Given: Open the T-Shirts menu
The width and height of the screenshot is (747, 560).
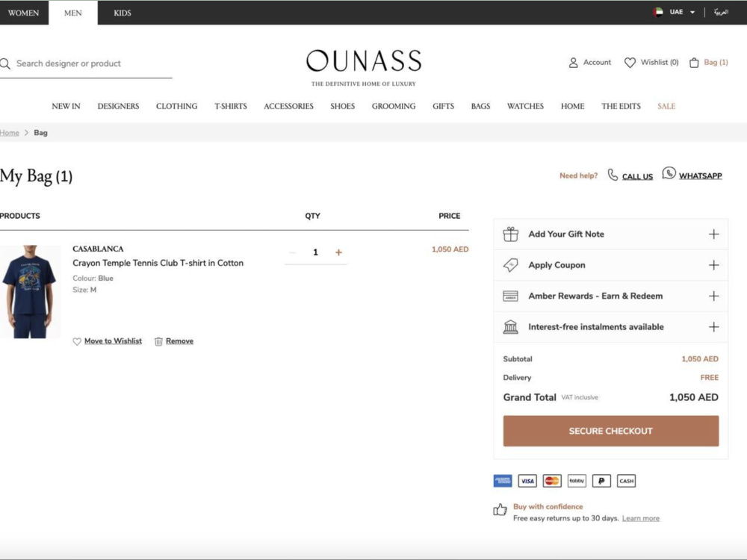Looking at the screenshot, I should (x=231, y=106).
